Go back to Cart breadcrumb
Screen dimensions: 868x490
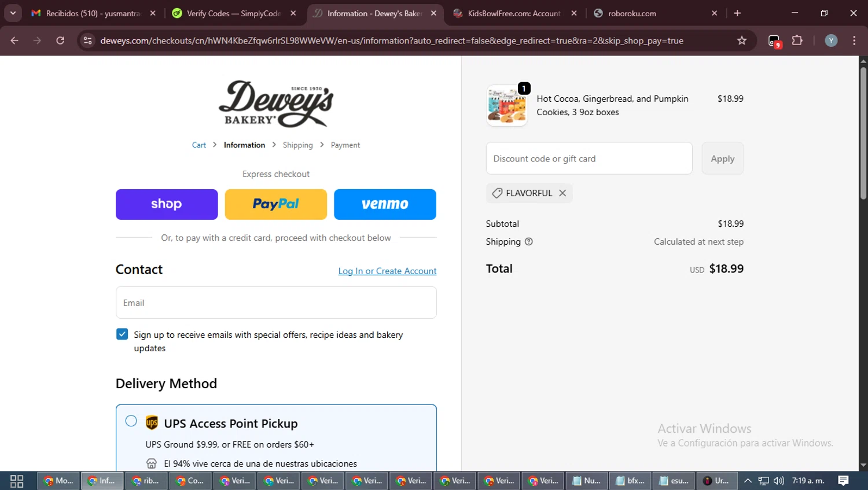(199, 145)
